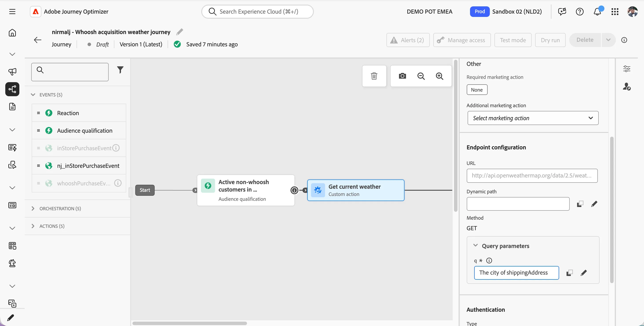
Task: Click the Dry run button
Action: 550,40
